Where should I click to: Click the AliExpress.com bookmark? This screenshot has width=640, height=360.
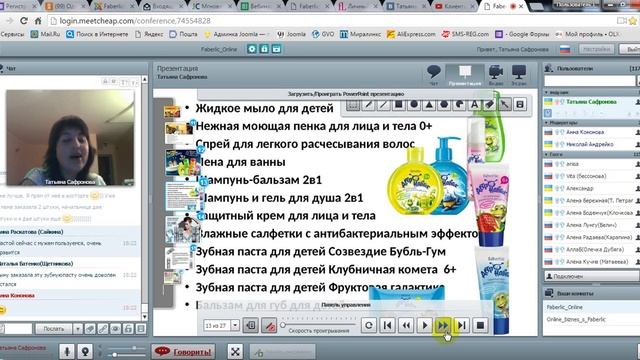tap(411, 34)
